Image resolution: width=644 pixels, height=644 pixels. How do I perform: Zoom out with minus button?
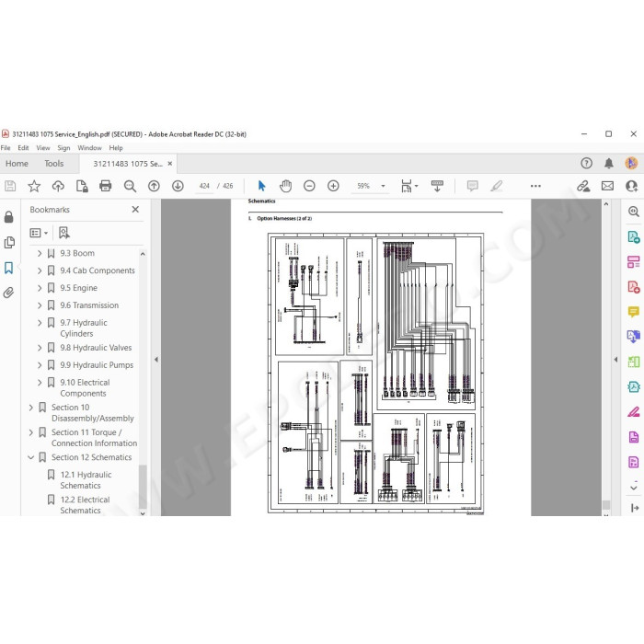click(309, 186)
